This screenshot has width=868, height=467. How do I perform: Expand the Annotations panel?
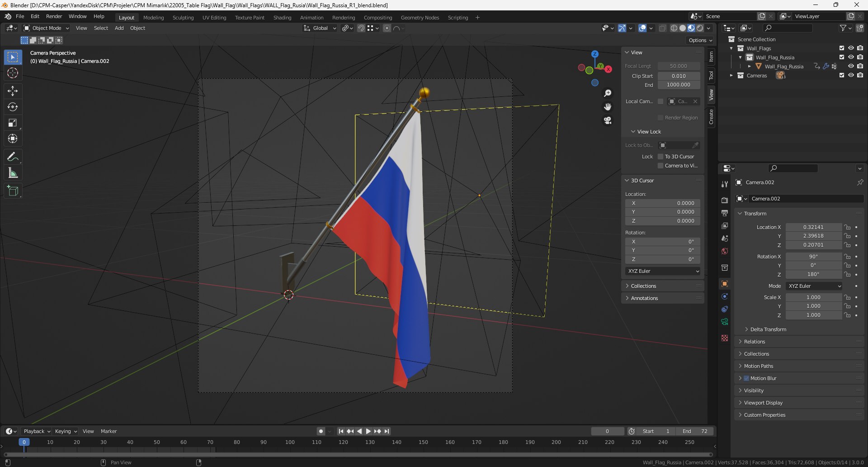coord(644,298)
